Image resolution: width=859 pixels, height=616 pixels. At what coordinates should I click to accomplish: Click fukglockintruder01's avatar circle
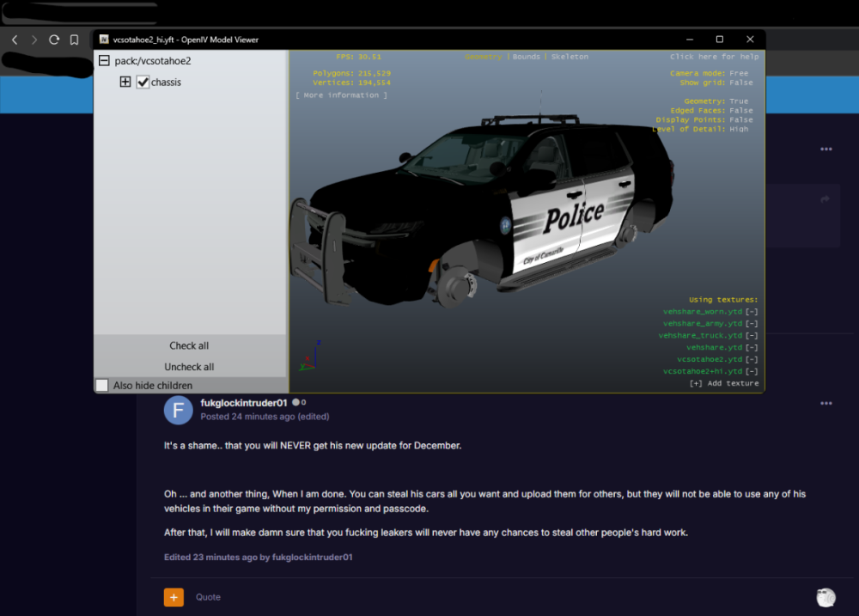[178, 410]
